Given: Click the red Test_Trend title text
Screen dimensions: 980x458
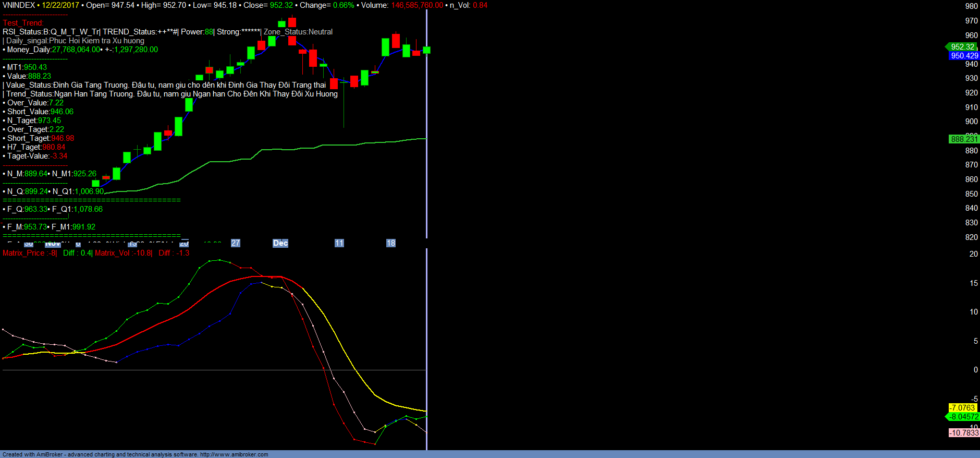Looking at the screenshot, I should [23, 23].
